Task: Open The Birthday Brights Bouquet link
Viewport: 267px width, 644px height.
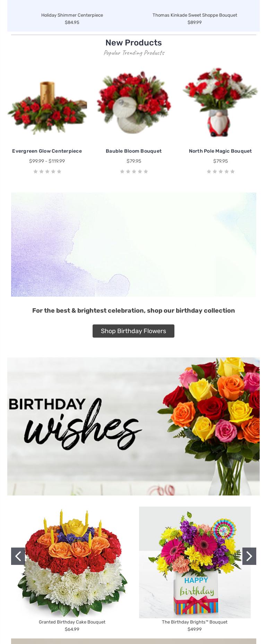Action: point(195,622)
